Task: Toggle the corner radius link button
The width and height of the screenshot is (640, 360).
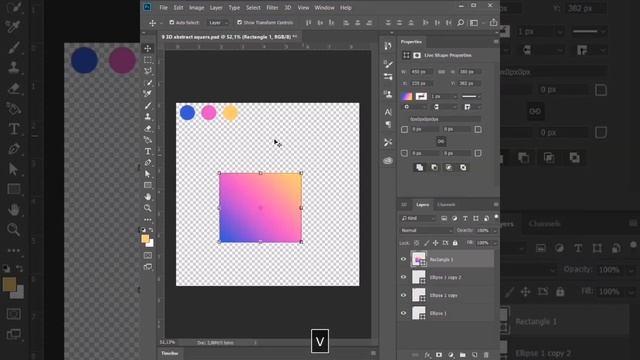Action: pos(441,142)
